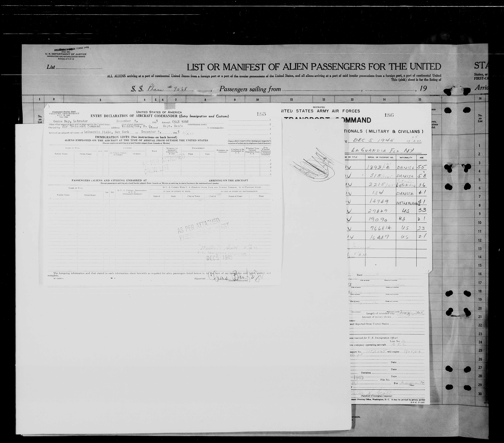Image resolution: width=504 pixels, height=443 pixels.
Task: Click the "NATIONALITY" column header
Action: pyautogui.click(x=406, y=157)
